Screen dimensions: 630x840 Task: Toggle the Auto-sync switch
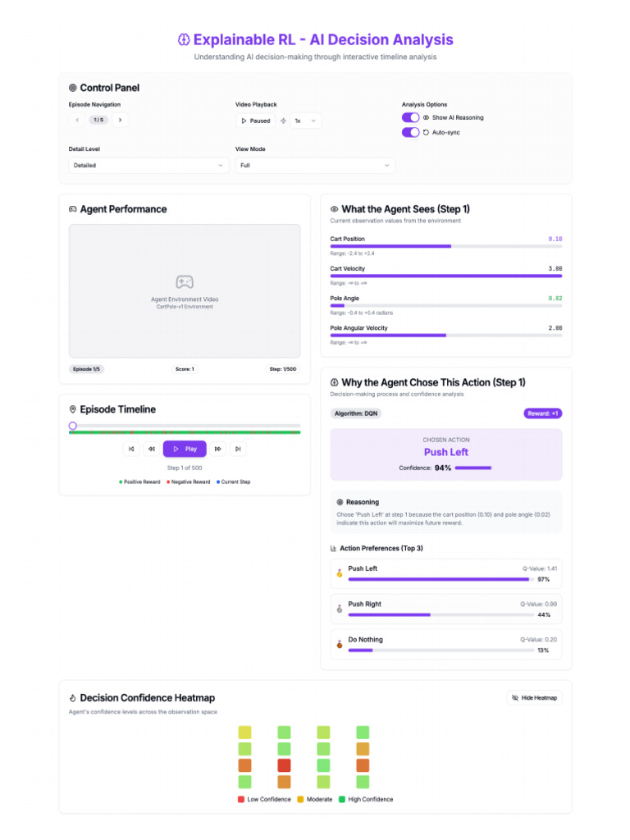point(410,132)
